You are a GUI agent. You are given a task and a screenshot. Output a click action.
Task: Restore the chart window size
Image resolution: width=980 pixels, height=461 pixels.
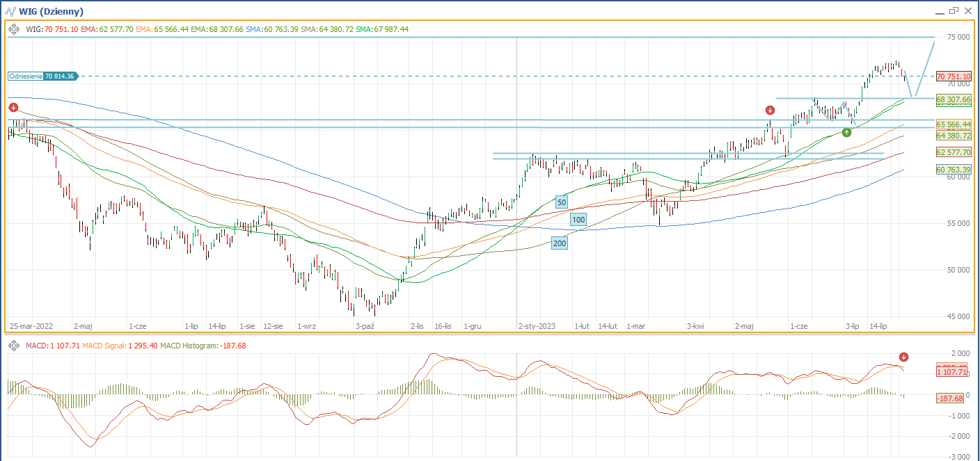click(954, 11)
